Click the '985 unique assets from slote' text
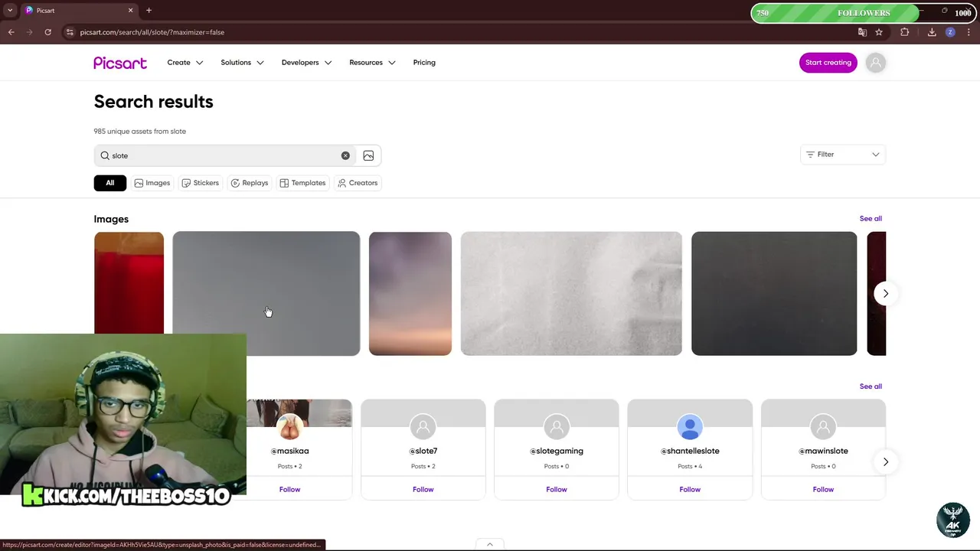This screenshot has height=551, width=980. point(140,132)
